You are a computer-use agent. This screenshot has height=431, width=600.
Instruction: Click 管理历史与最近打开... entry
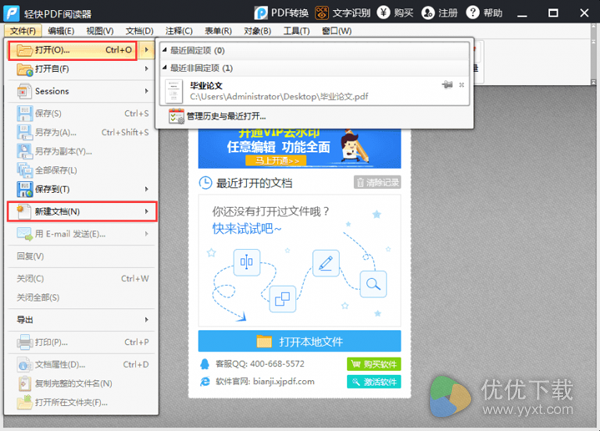[315, 116]
